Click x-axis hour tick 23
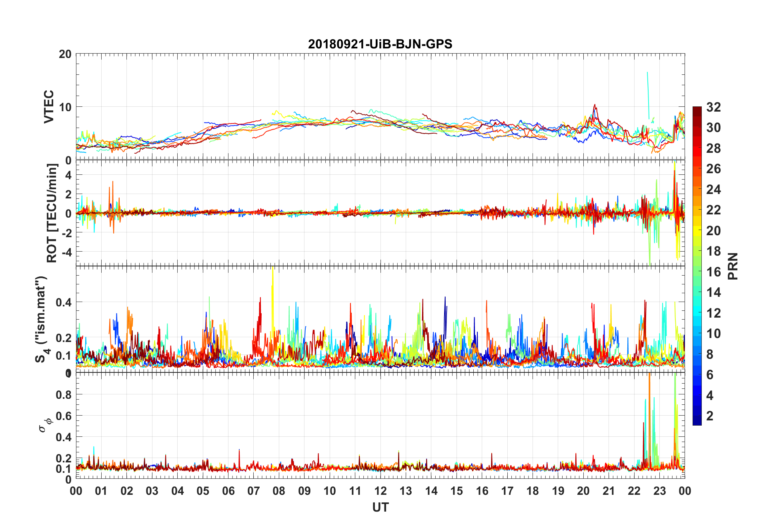 pyautogui.click(x=659, y=491)
